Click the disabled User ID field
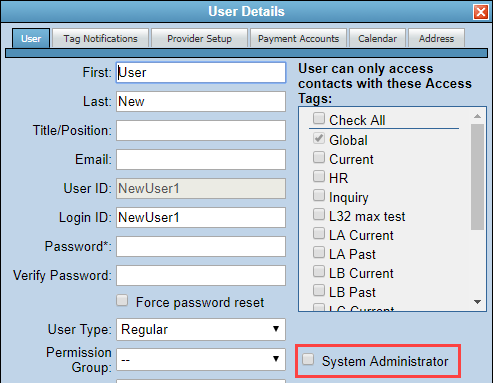The height and width of the screenshot is (383, 493). [x=201, y=188]
